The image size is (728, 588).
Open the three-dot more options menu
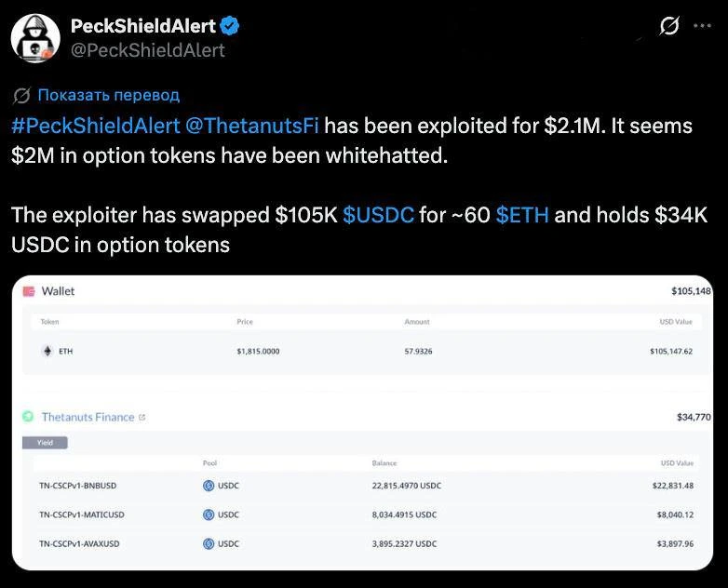[702, 26]
